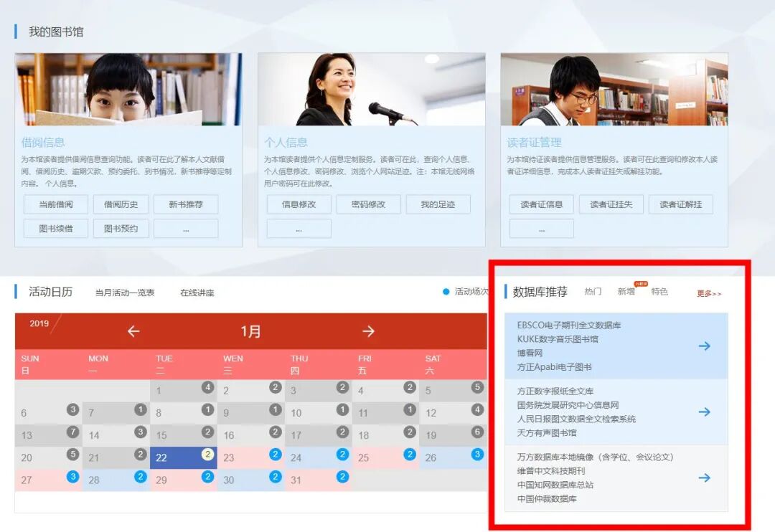Expand more options with 借阅信息 ellipsis button

(x=186, y=227)
